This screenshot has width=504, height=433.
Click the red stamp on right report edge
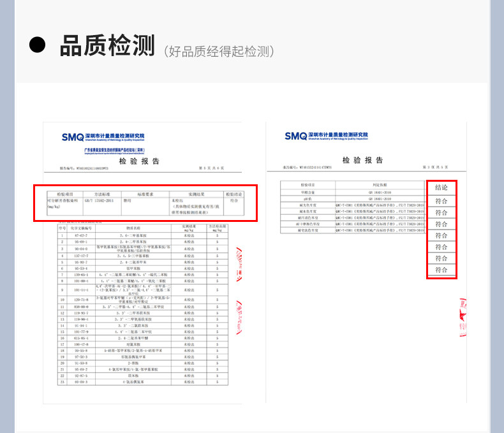(x=461, y=318)
